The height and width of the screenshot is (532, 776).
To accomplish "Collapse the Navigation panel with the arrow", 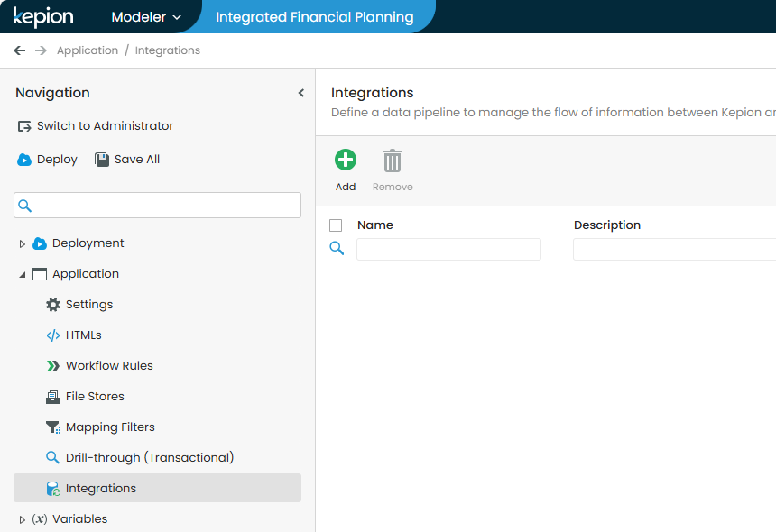I will (x=301, y=93).
